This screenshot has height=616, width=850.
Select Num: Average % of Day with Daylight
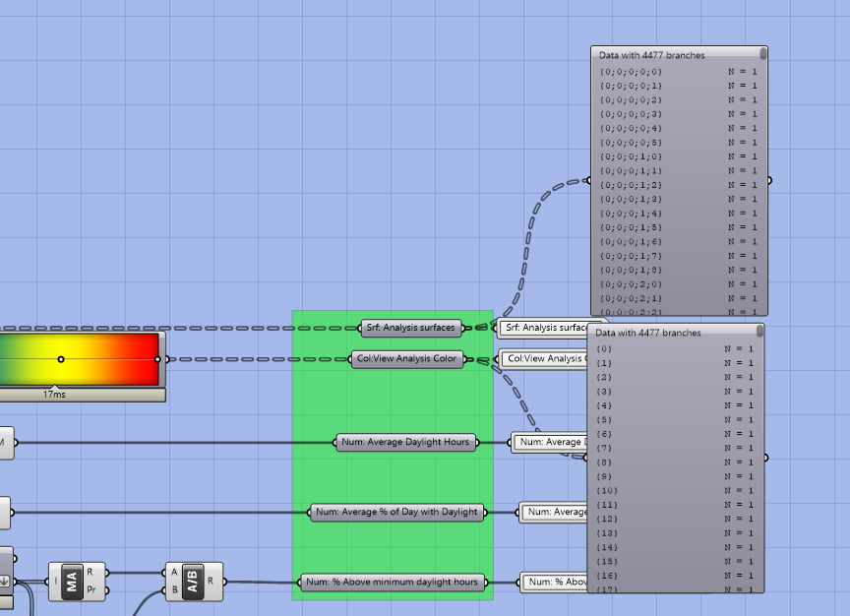tap(396, 512)
